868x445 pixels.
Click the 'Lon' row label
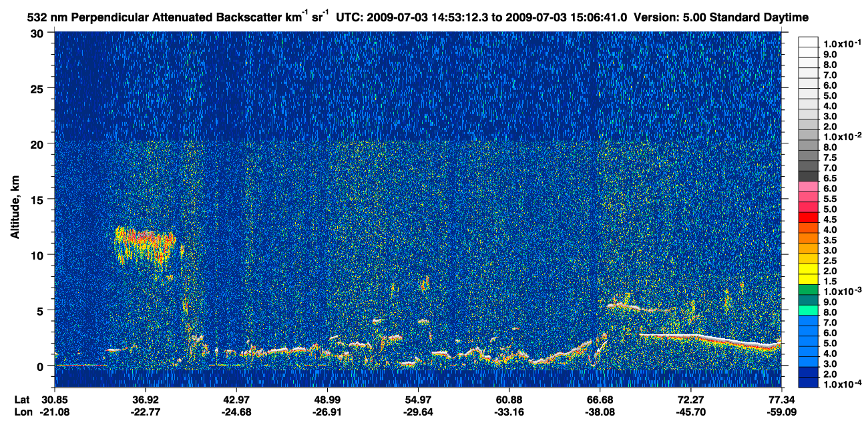point(22,412)
